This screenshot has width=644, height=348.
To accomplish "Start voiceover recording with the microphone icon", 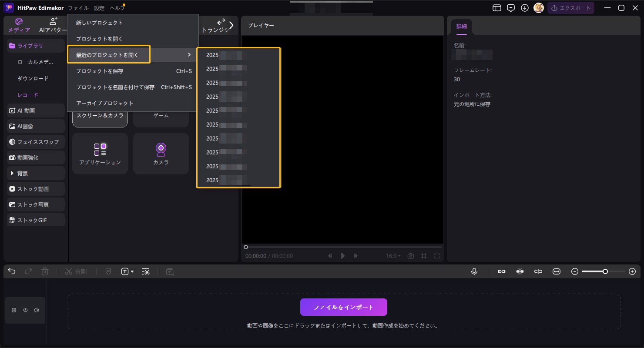I will tap(474, 271).
